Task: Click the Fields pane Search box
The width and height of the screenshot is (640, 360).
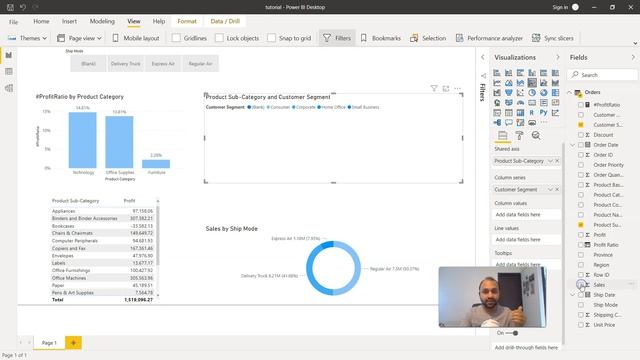Action: pos(602,75)
